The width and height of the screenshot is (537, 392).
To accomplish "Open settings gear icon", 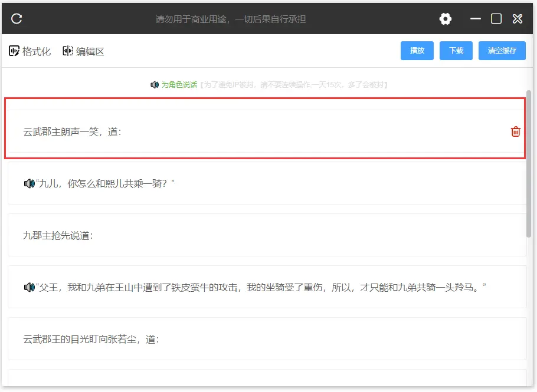I will tap(445, 19).
